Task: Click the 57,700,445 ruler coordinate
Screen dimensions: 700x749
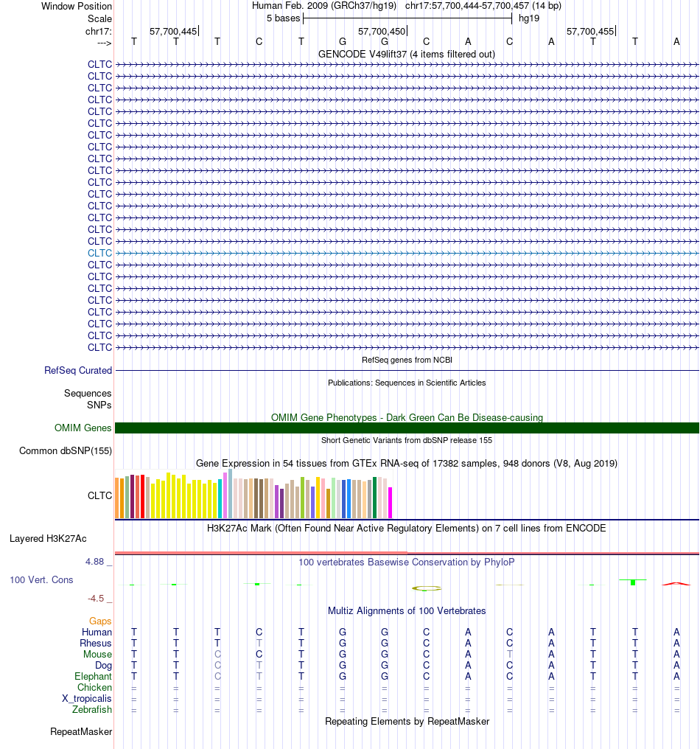Action: click(x=173, y=31)
